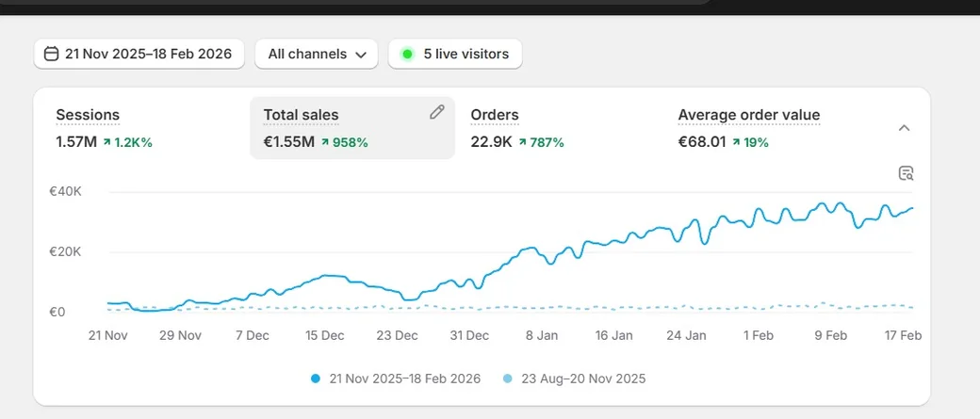Click the Sessions 1.2K% change value
This screenshot has width=980, height=419.
point(127,142)
